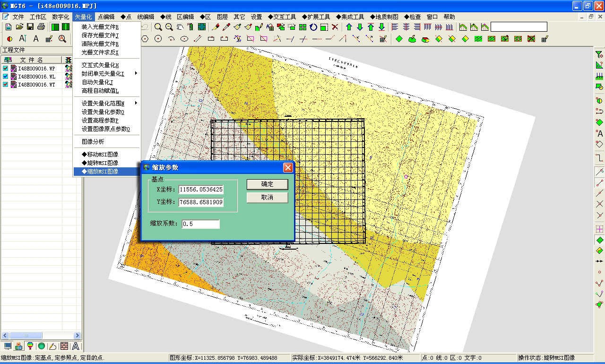Open the empty combo box in top toolbar

[519, 27]
